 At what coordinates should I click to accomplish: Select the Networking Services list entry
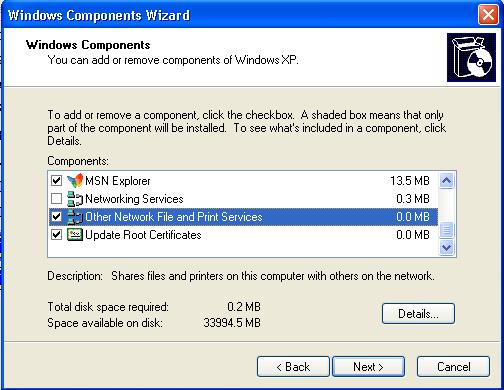click(x=243, y=199)
